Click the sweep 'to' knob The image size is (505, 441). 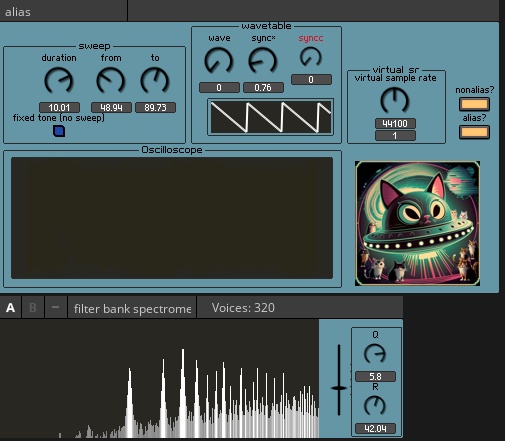pos(155,80)
